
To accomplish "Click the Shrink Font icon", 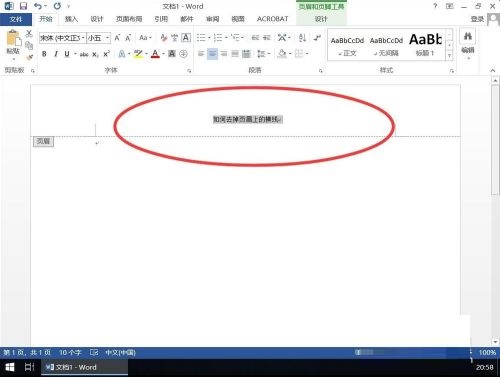I will click(128, 38).
